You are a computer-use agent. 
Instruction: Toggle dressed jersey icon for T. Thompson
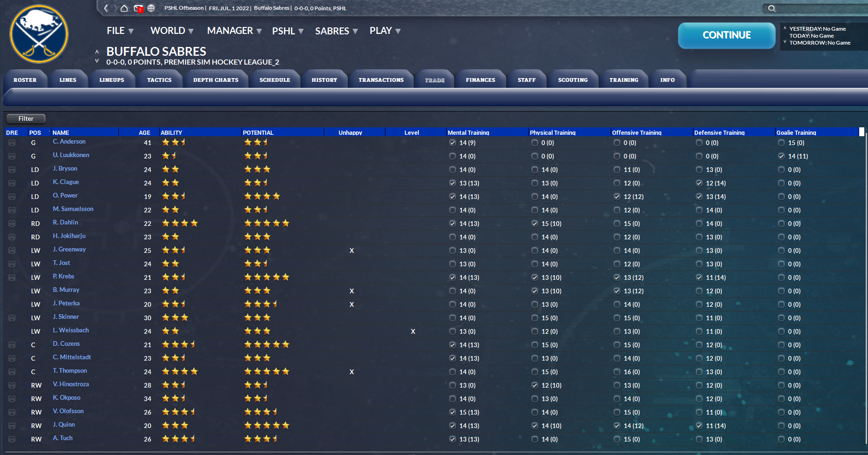(12, 372)
